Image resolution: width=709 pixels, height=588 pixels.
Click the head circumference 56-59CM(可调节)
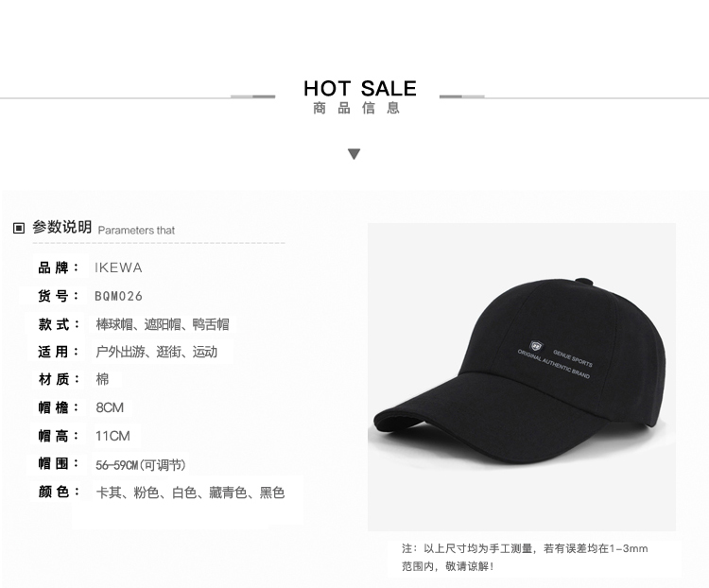(141, 464)
